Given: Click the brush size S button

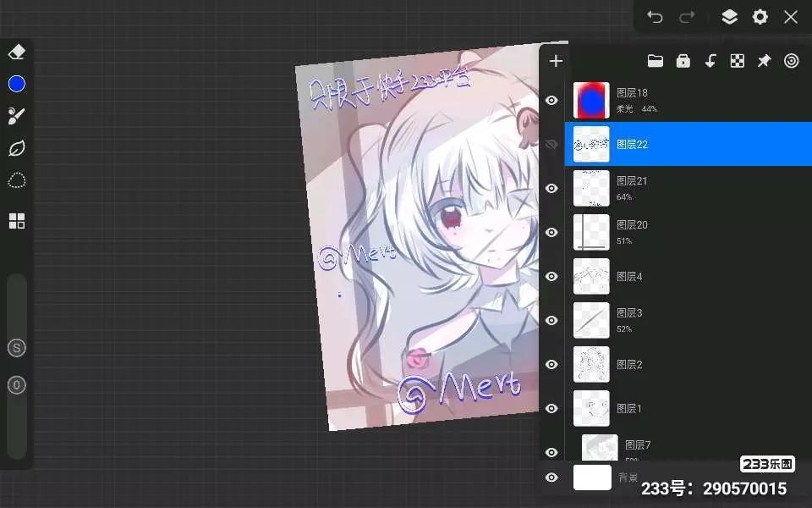Looking at the screenshot, I should (17, 348).
